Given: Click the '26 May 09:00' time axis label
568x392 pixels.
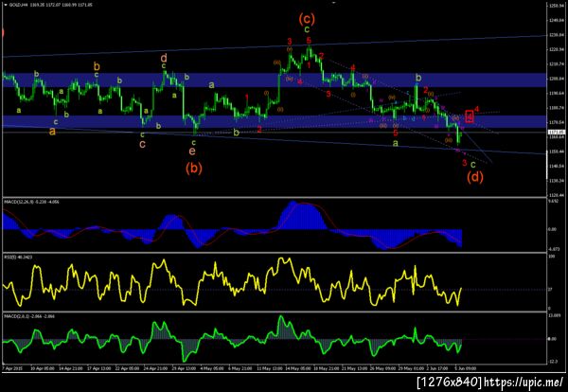Looking at the screenshot, I should click(x=382, y=368).
